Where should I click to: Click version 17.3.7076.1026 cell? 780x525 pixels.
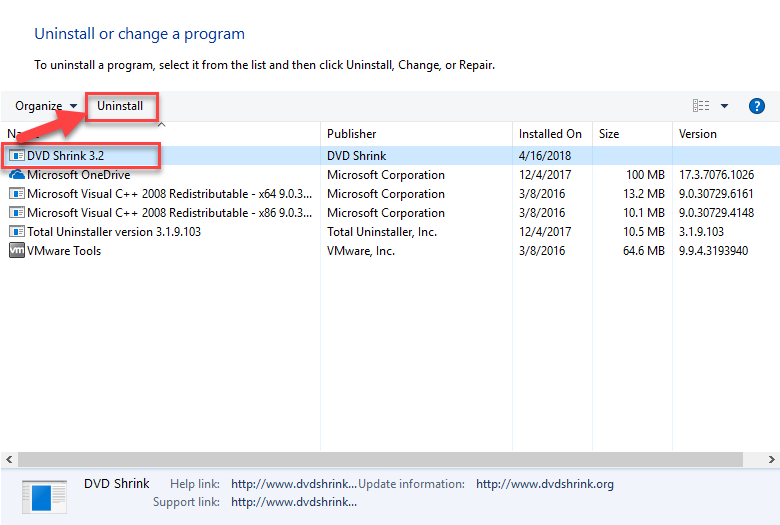tap(716, 175)
